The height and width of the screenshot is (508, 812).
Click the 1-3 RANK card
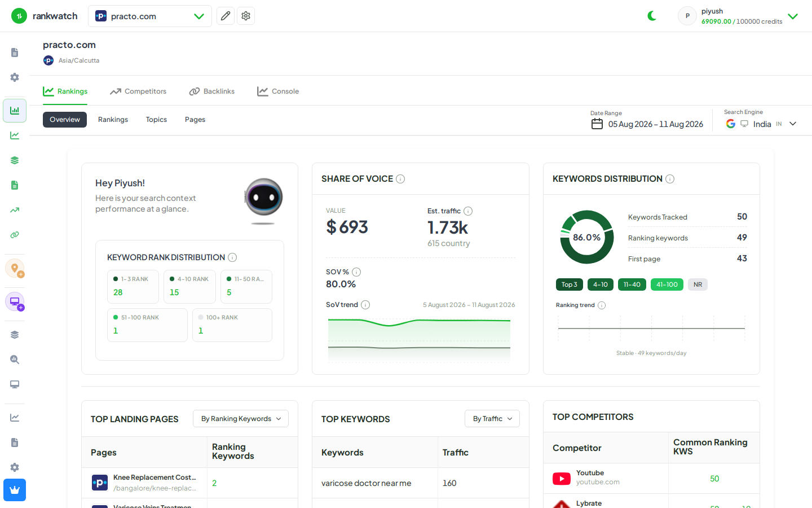[133, 287]
